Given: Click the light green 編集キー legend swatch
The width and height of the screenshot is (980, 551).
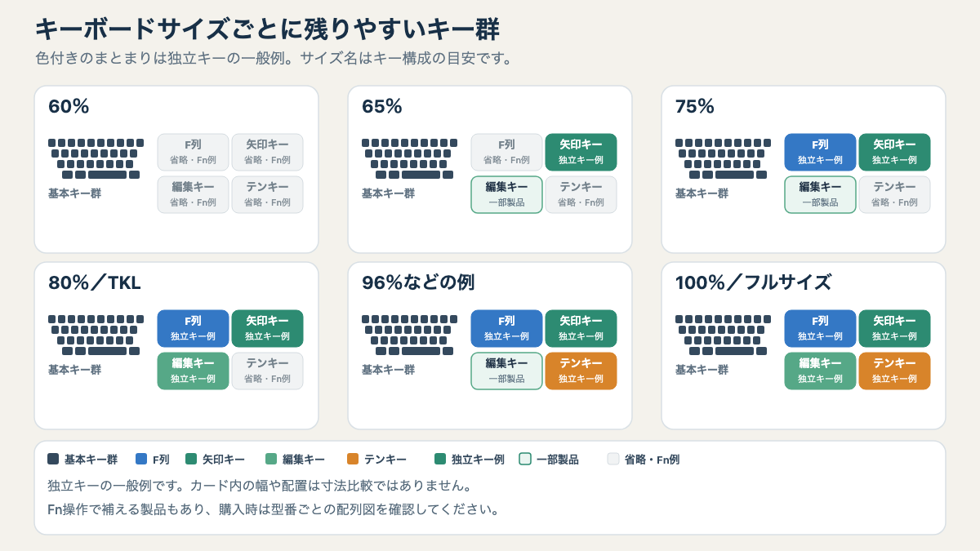Looking at the screenshot, I should pyautogui.click(x=271, y=459).
